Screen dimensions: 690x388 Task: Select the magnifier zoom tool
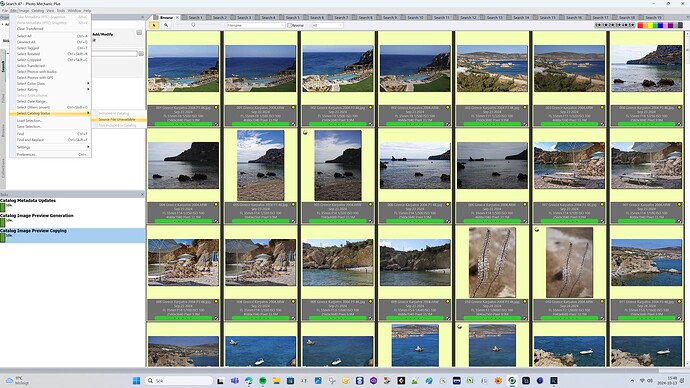(166, 26)
